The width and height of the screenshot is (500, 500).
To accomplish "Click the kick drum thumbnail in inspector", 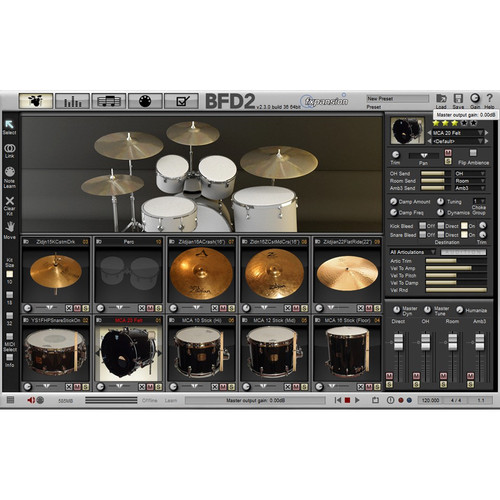I will click(x=407, y=130).
